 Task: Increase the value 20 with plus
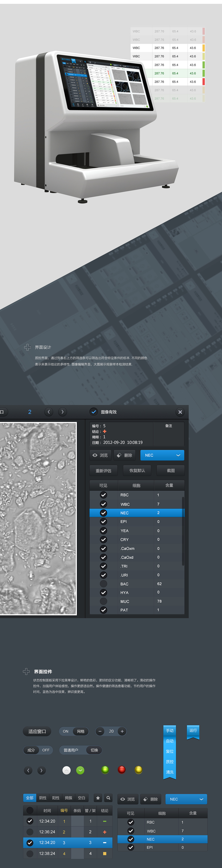click(x=122, y=731)
